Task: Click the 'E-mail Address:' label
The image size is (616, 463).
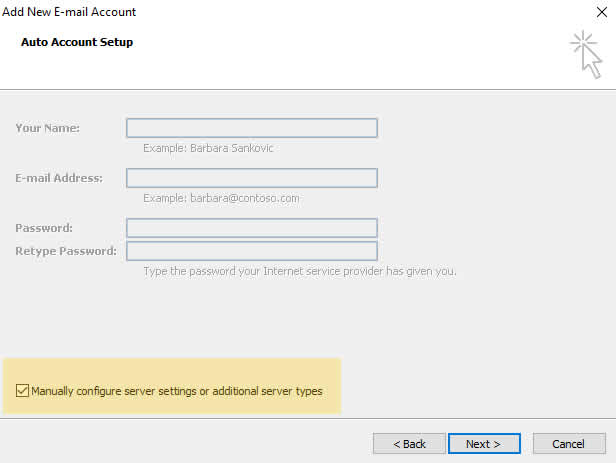Action: pos(59,178)
